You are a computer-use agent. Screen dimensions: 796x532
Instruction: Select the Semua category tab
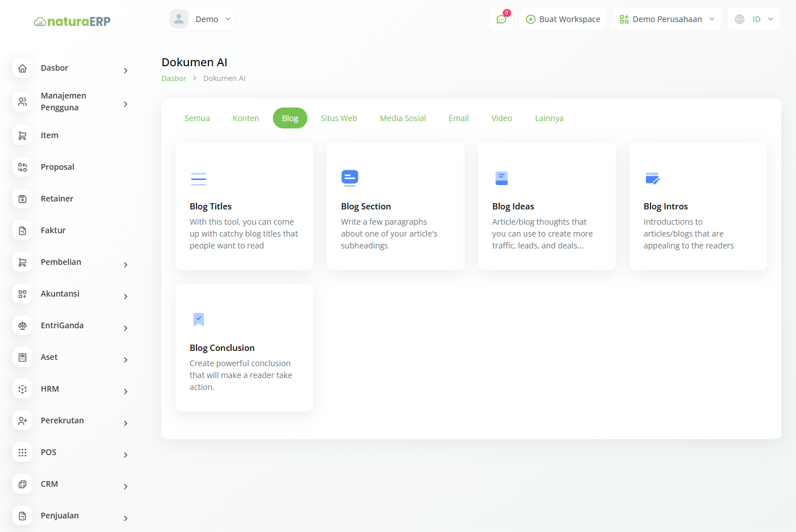tap(197, 118)
